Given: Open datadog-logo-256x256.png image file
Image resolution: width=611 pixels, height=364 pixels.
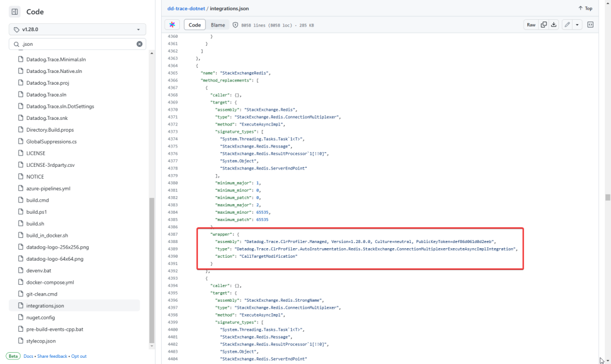Looking at the screenshot, I should (57, 247).
